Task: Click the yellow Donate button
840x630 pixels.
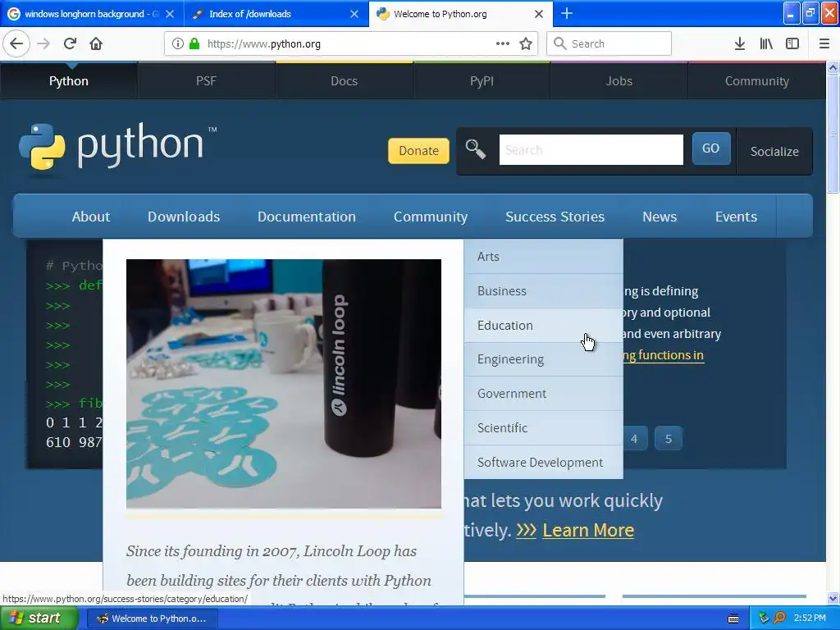Action: 418,151
